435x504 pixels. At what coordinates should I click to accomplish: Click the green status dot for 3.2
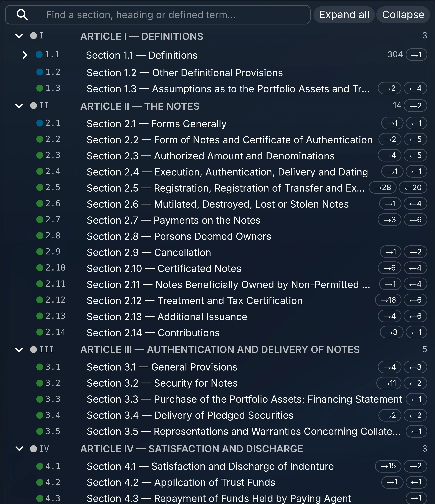click(x=40, y=383)
